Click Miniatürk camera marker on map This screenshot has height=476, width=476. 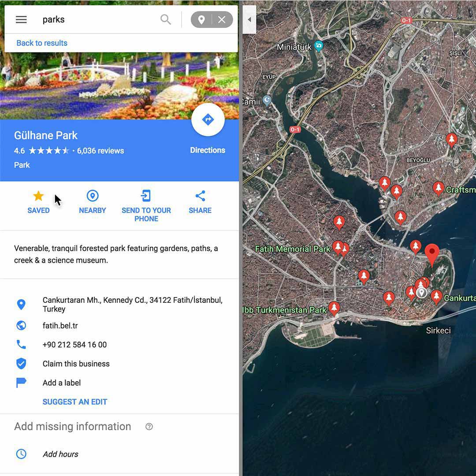319,46
